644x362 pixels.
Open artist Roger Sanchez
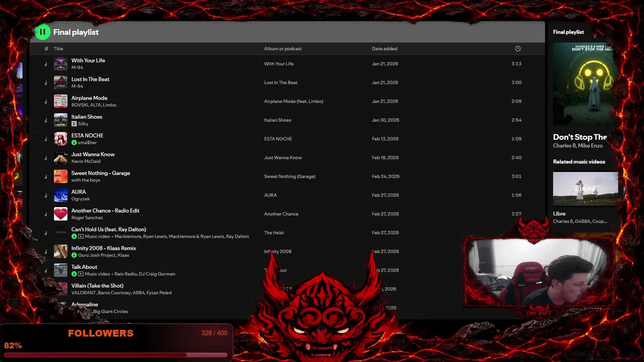(x=87, y=218)
